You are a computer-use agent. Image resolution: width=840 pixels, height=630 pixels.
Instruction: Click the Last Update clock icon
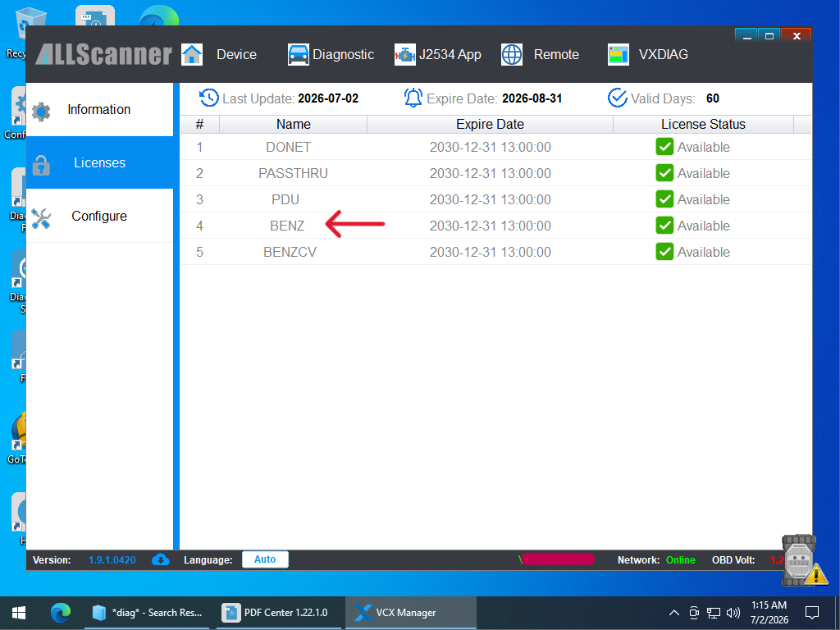tap(209, 98)
